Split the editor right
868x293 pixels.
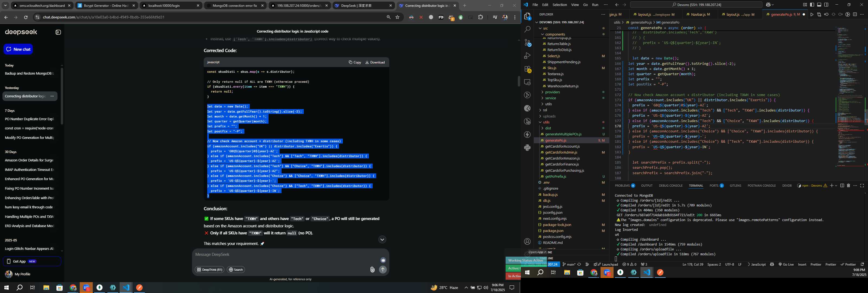855,14
